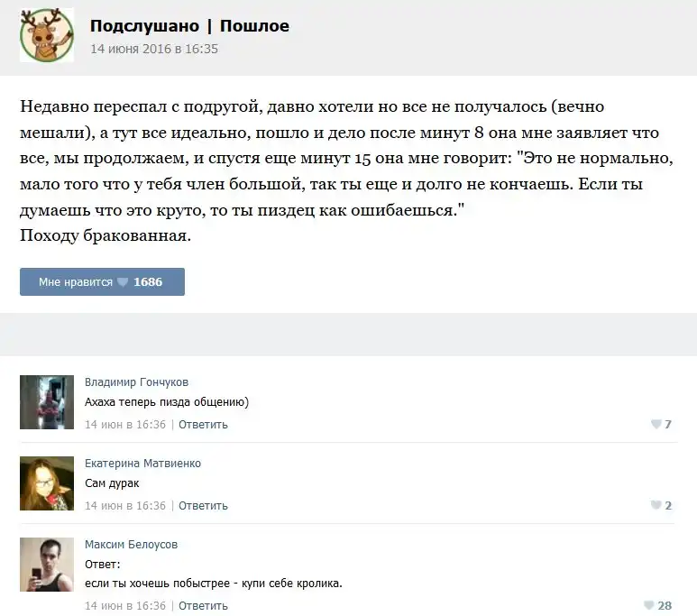Click the timestamp on Максим Белоусов's comment
Viewport: 697px width, 616px height.
[x=125, y=606]
